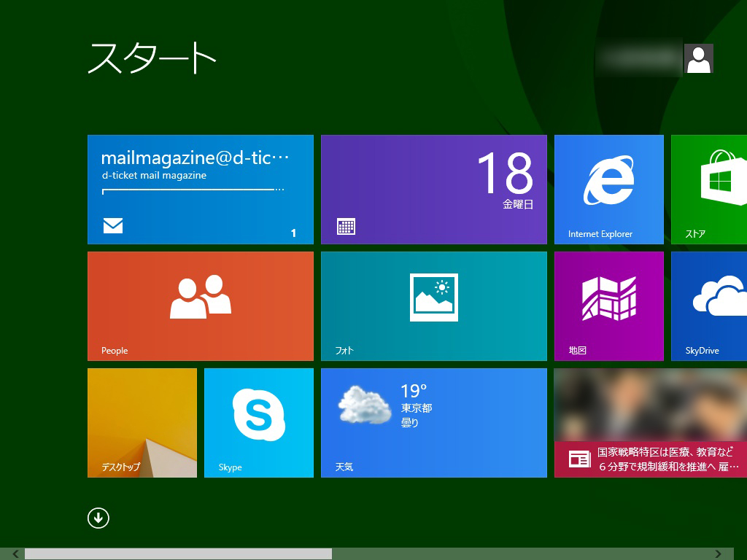The height and width of the screenshot is (560, 747).
Task: Click the horizontal scrollbar left arrow
Action: [16, 554]
